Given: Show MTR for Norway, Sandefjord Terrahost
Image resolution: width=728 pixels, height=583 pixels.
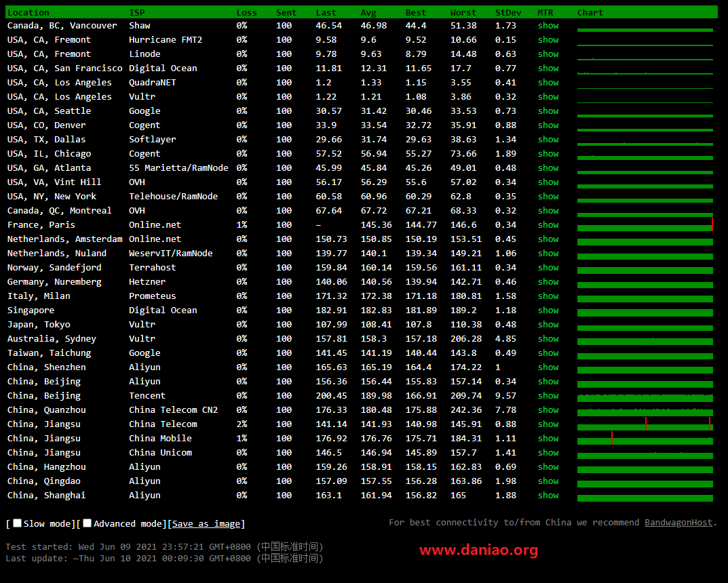Looking at the screenshot, I should click(548, 268).
